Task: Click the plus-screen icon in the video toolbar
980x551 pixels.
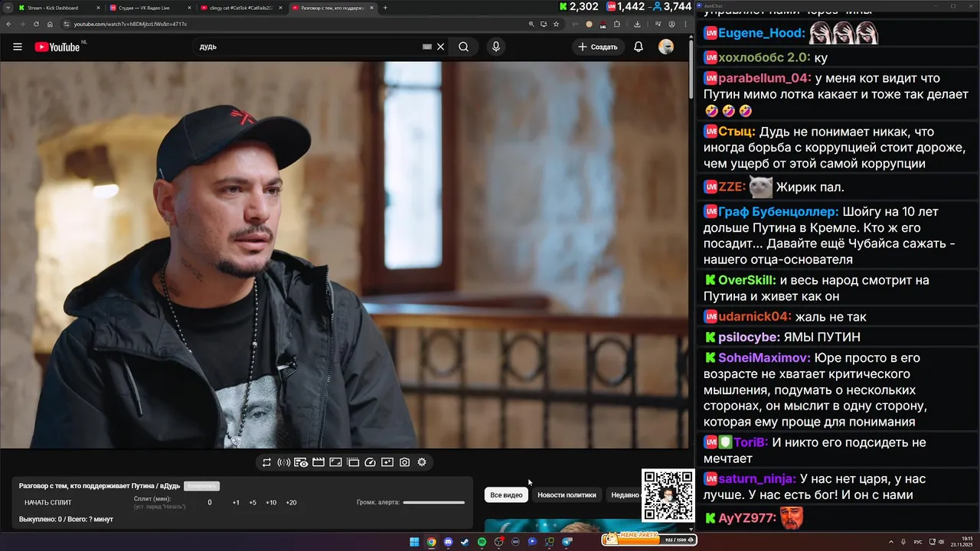Action: (x=387, y=462)
